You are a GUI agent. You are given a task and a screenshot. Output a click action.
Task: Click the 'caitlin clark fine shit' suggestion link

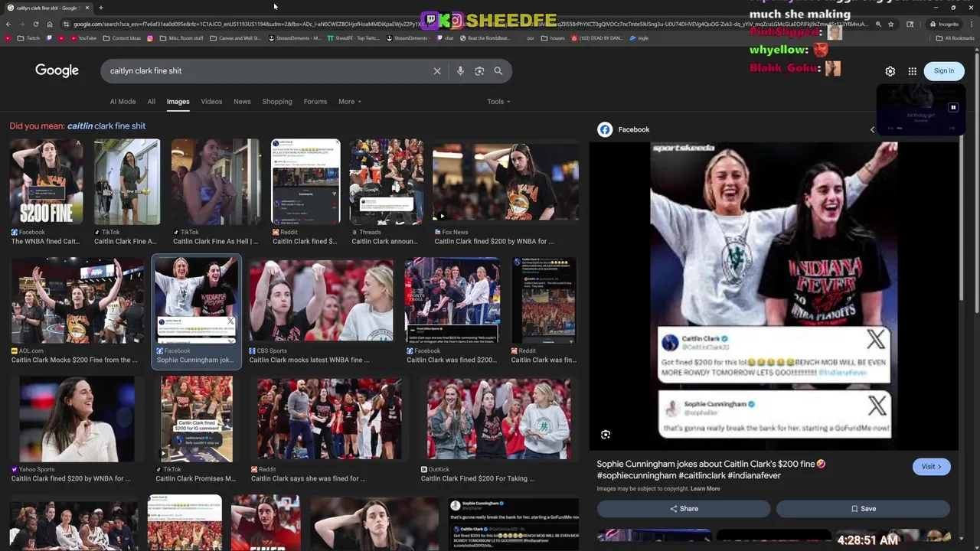[106, 126]
